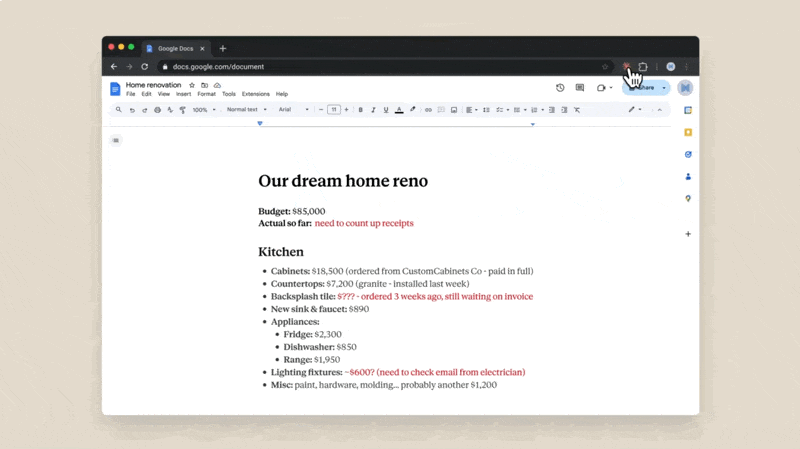Click the Google Docs home icon
This screenshot has width=800, height=449.
(x=115, y=89)
